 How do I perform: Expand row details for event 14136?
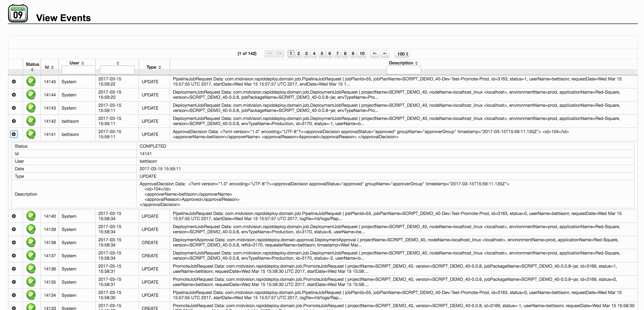(x=14, y=269)
